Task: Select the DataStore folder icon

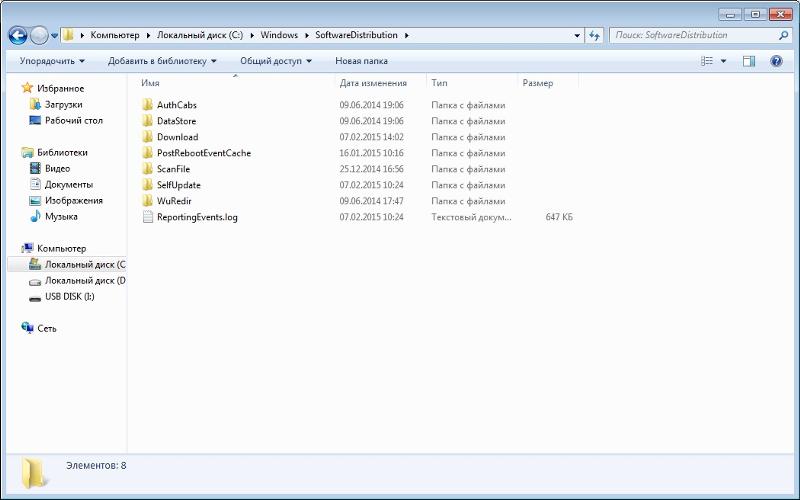Action: [147, 121]
